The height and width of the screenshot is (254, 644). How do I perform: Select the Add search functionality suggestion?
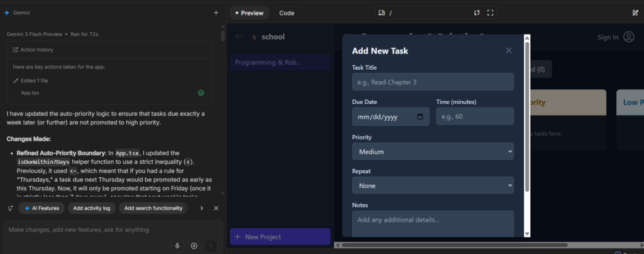pos(153,208)
